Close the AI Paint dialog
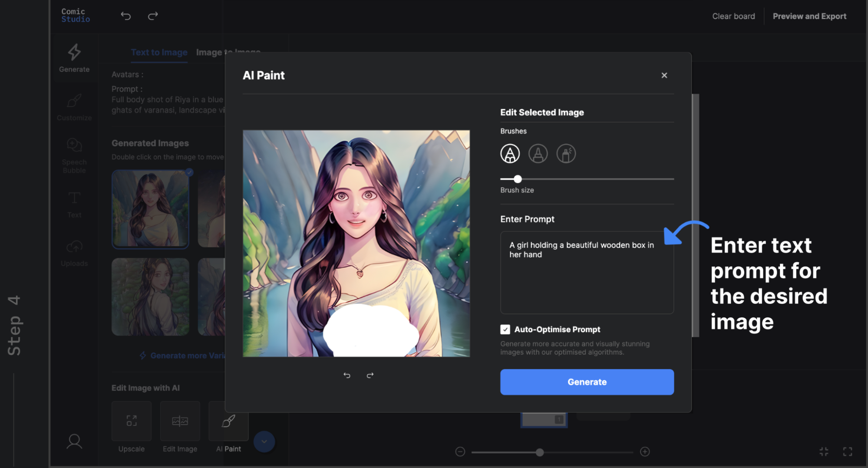This screenshot has width=868, height=468. tap(664, 76)
